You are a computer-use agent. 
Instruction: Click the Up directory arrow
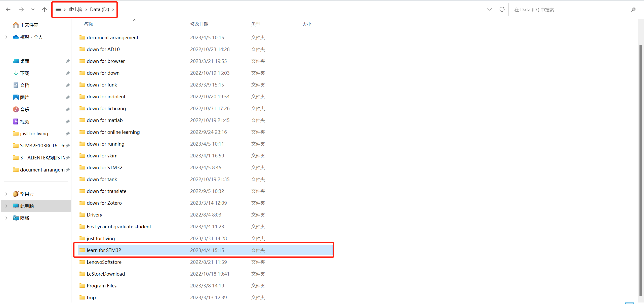45,10
